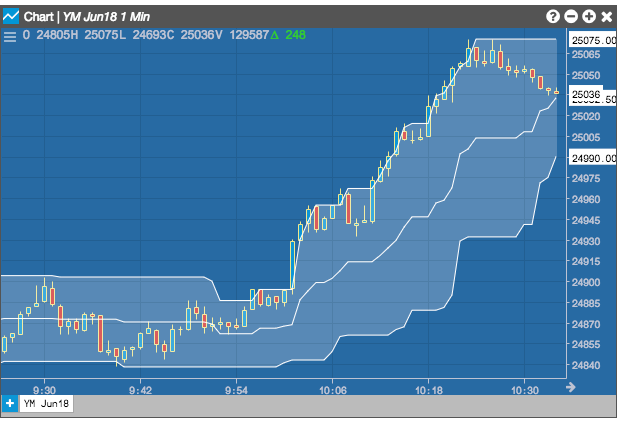This screenshot has width=617, height=423.
Task: Click the chart line logo icon
Action: point(11,16)
